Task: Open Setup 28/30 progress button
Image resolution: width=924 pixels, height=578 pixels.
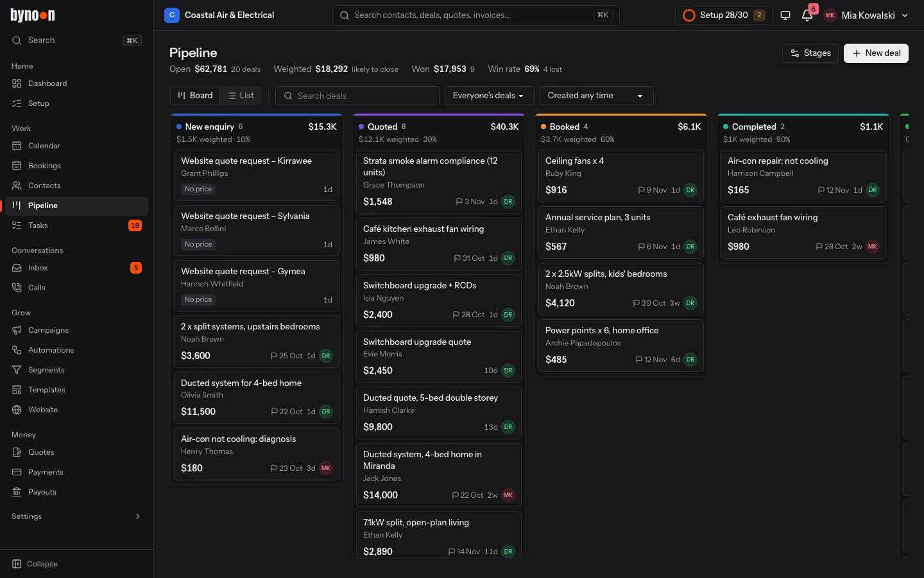Action: click(723, 15)
